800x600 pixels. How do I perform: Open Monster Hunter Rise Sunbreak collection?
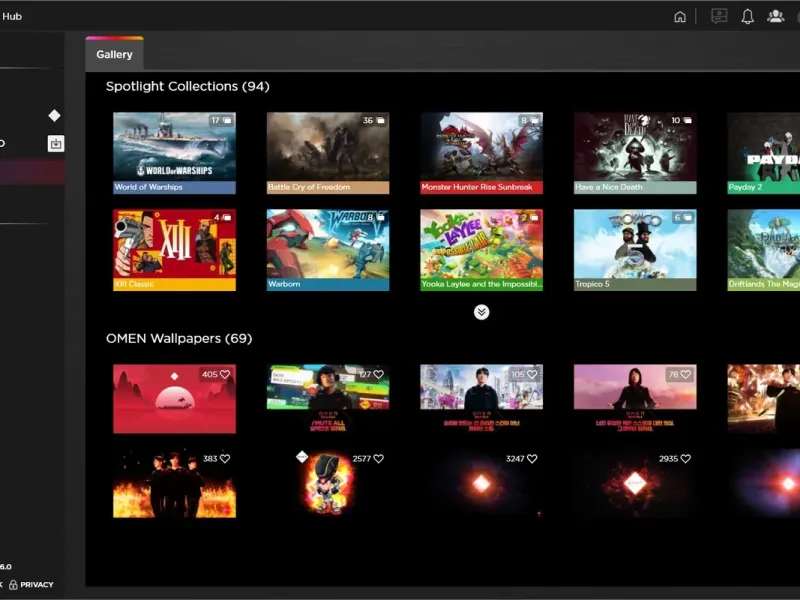click(482, 153)
